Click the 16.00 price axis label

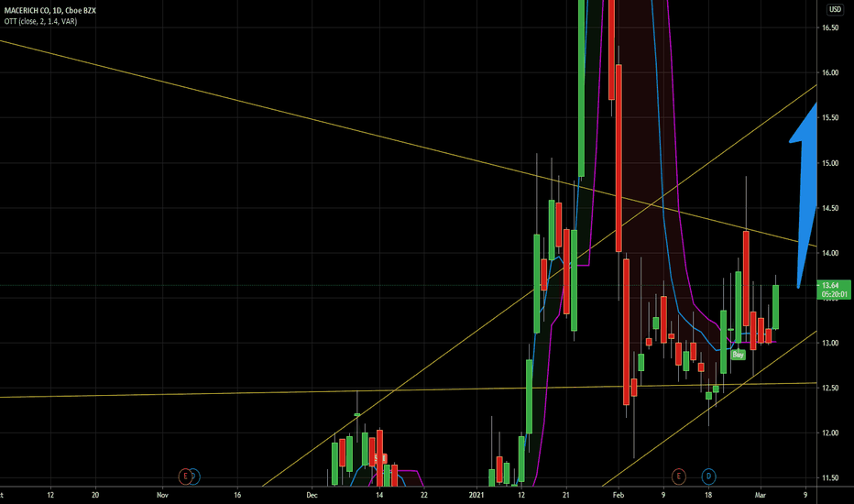pos(830,73)
